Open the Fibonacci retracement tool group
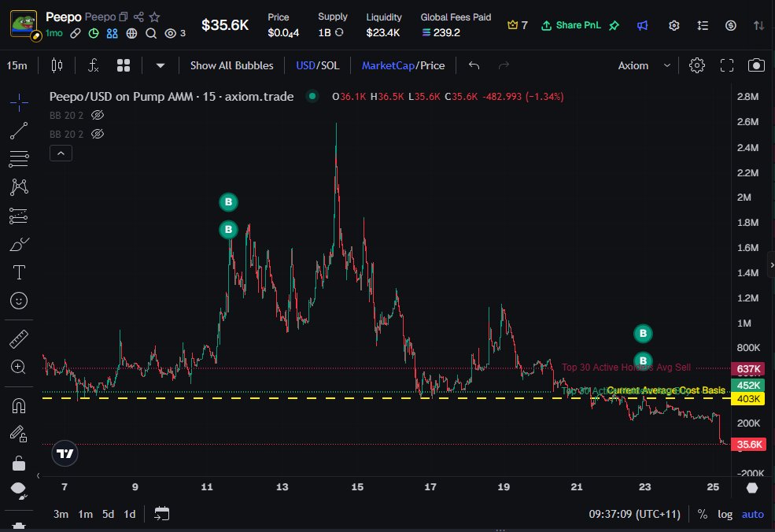This screenshot has height=532, width=775. 19,159
